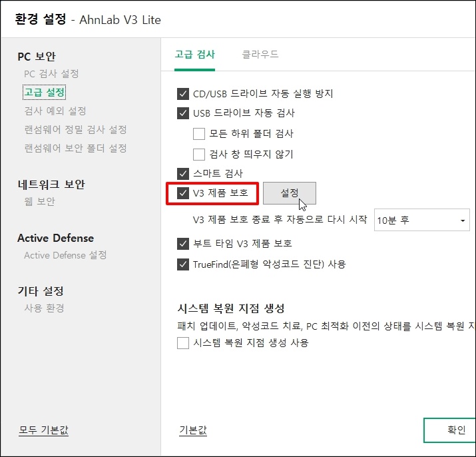
Task: Click the 모두 기본값 link
Action: coord(44,430)
